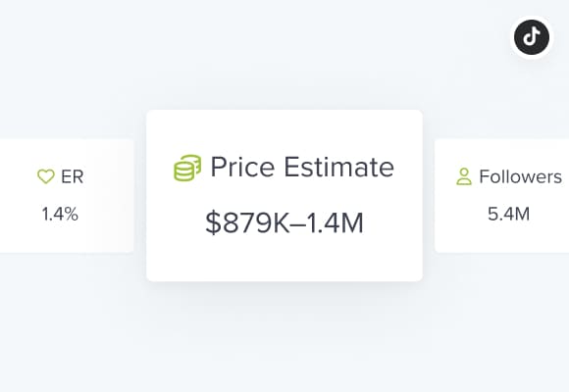Viewport: 569px width, 392px height.
Task: Click the white ring around TikTok badge
Action: click(532, 18)
